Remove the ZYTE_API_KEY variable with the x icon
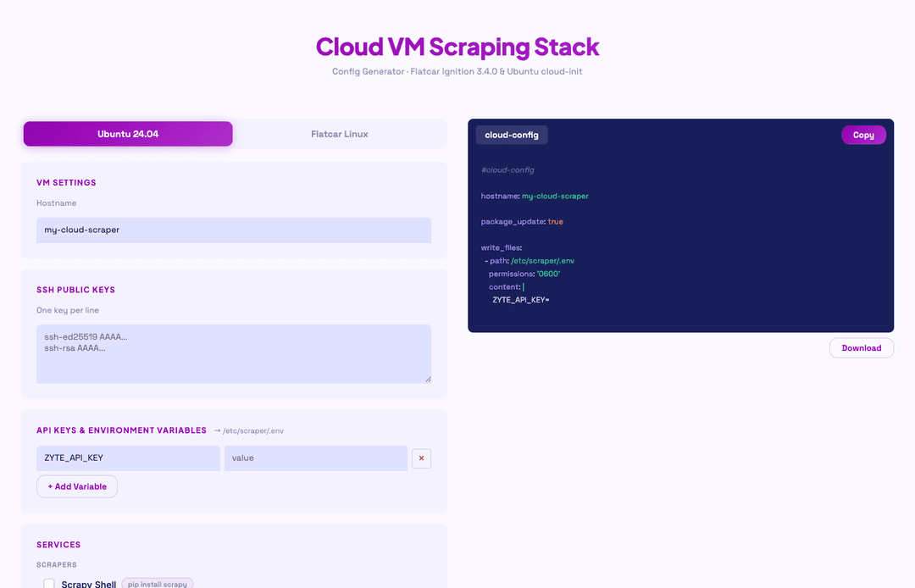 point(421,458)
